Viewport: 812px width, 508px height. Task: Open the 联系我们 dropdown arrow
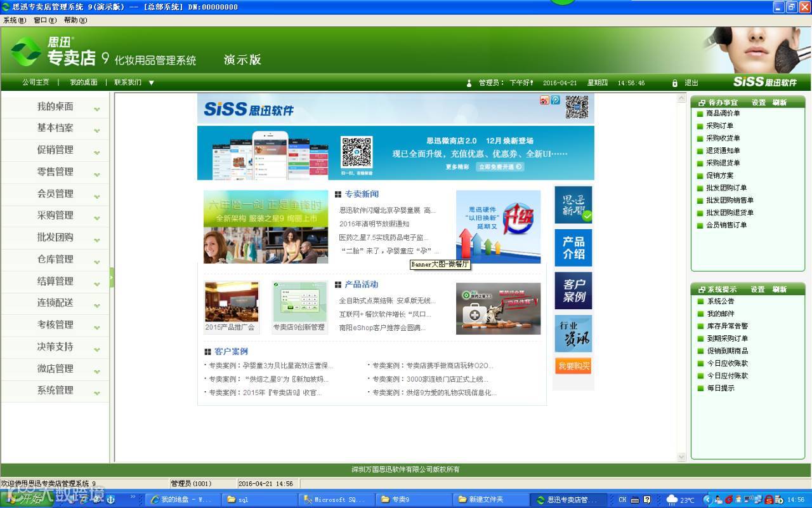[x=151, y=83]
